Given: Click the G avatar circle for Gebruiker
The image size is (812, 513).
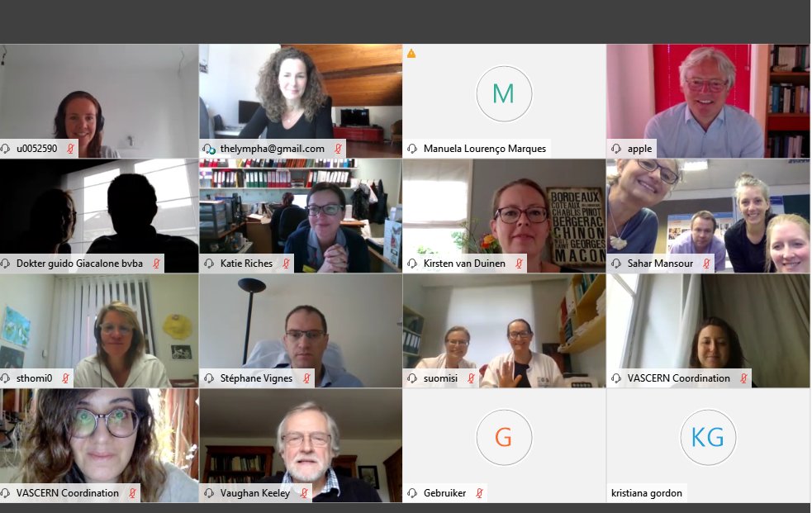Looking at the screenshot, I should point(504,438).
